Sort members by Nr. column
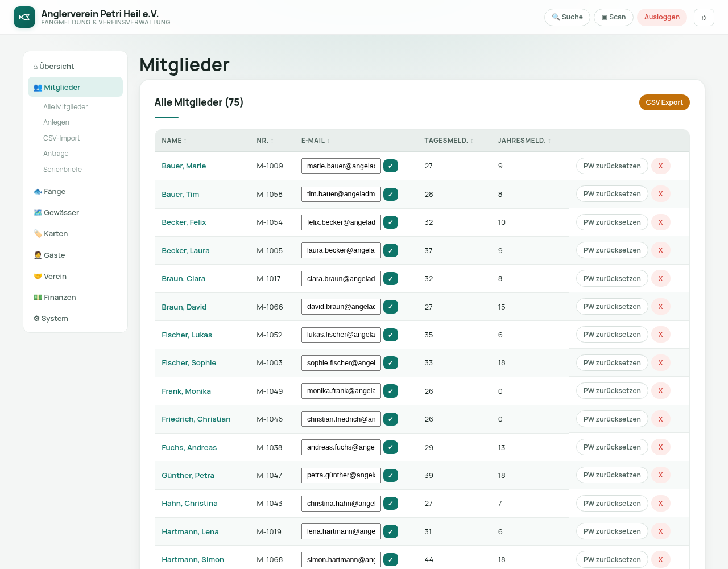 point(265,141)
